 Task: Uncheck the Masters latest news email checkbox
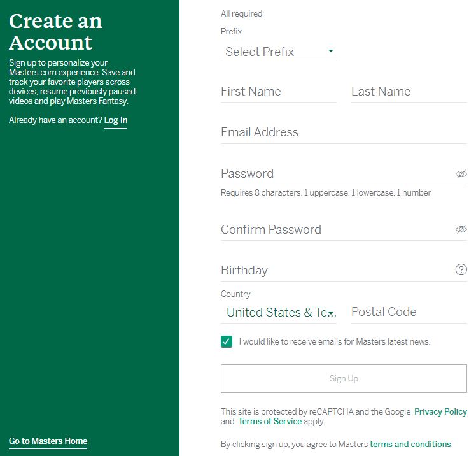(x=227, y=341)
